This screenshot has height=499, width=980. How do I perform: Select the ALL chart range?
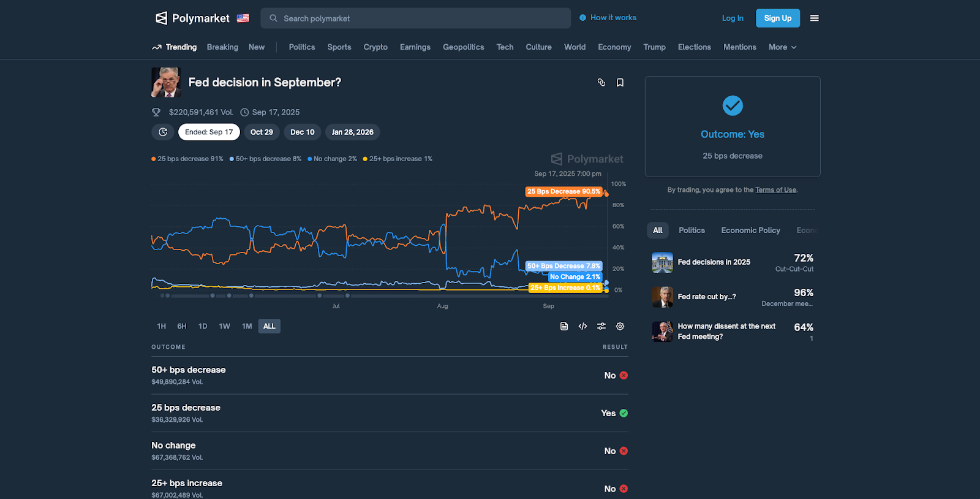click(269, 326)
